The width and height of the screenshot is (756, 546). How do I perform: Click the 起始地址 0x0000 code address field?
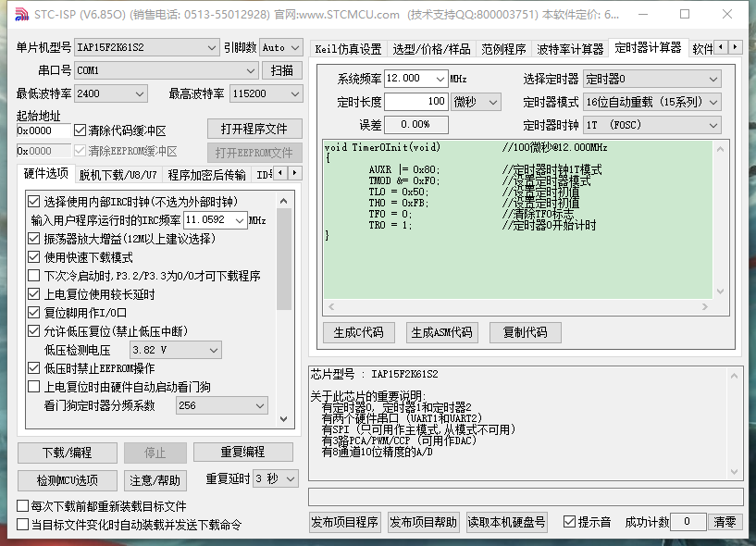point(43,130)
